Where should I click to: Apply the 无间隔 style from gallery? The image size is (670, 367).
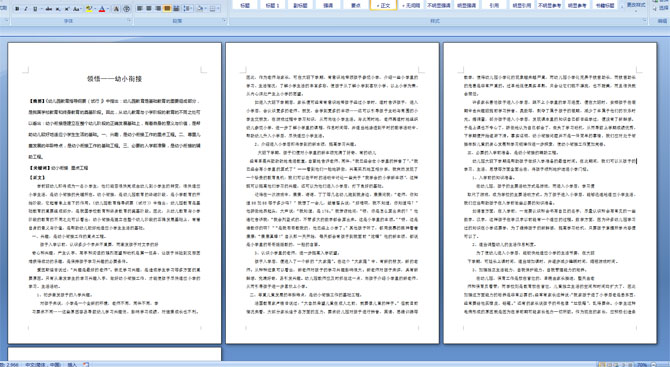411,5
